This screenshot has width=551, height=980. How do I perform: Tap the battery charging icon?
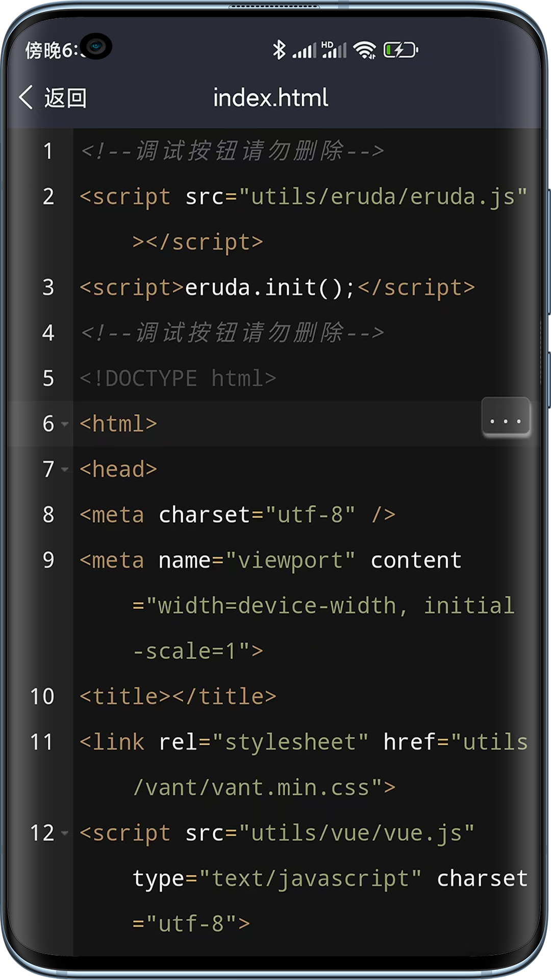click(400, 50)
